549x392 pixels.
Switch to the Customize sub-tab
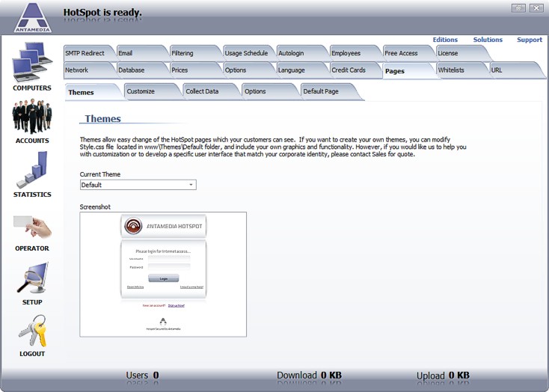pos(150,91)
